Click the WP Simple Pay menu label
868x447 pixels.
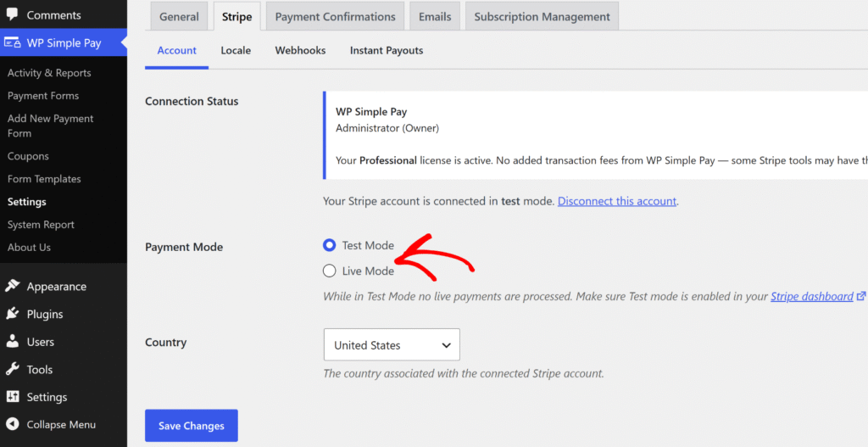point(64,42)
